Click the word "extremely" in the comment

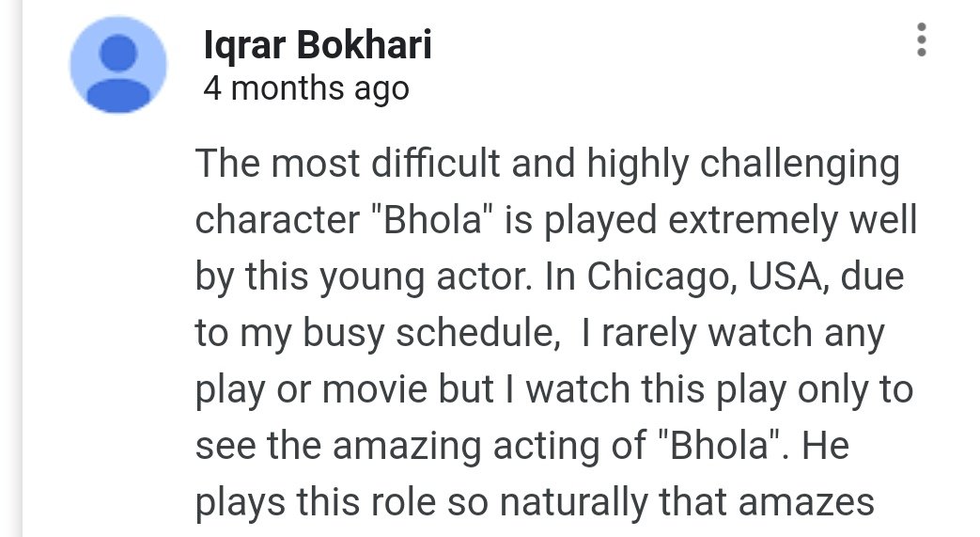click(x=745, y=221)
